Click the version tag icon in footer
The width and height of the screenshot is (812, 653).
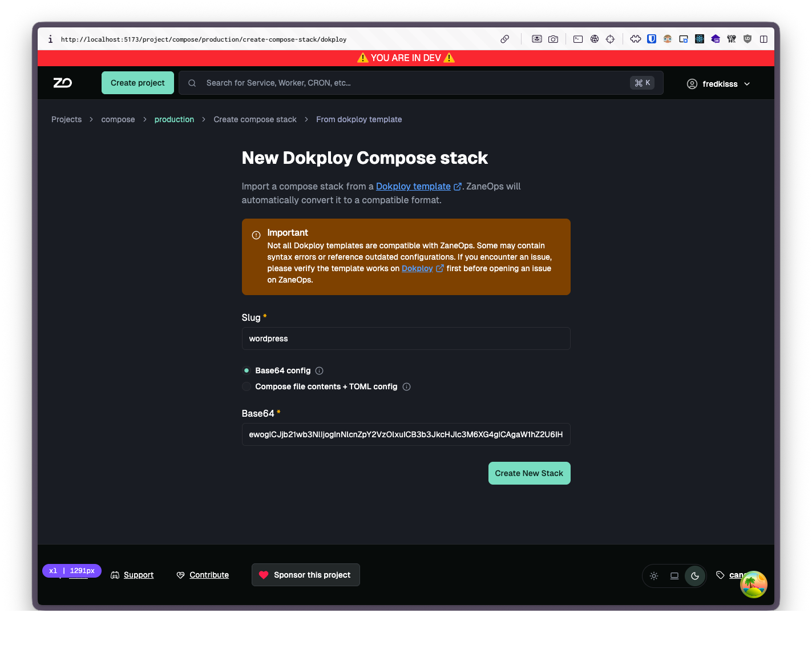pos(720,575)
